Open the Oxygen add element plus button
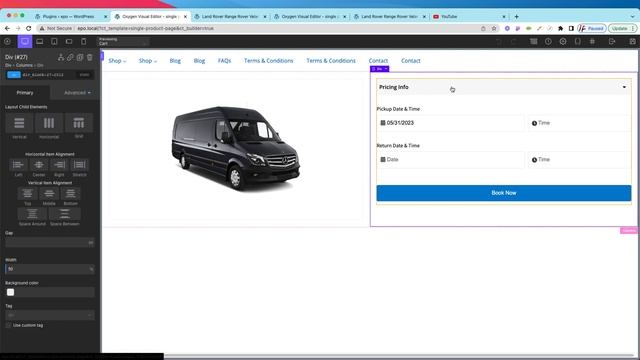This screenshot has width=640, height=360. click(x=7, y=41)
